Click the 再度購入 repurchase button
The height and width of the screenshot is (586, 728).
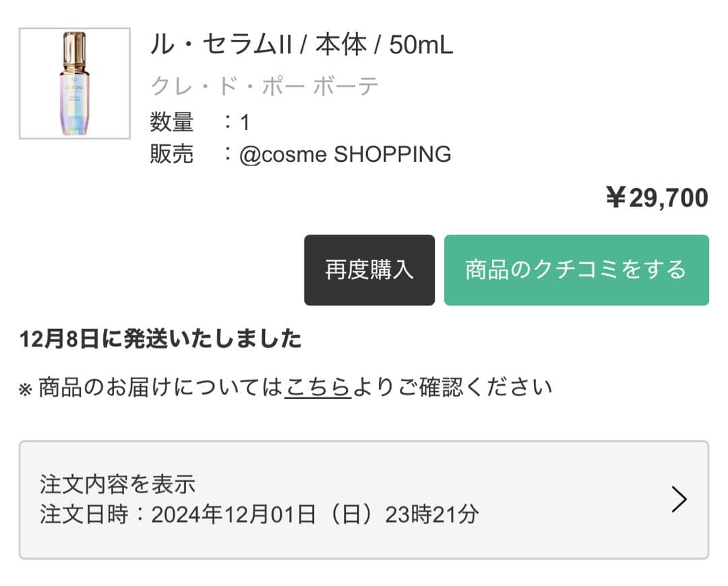[369, 269]
